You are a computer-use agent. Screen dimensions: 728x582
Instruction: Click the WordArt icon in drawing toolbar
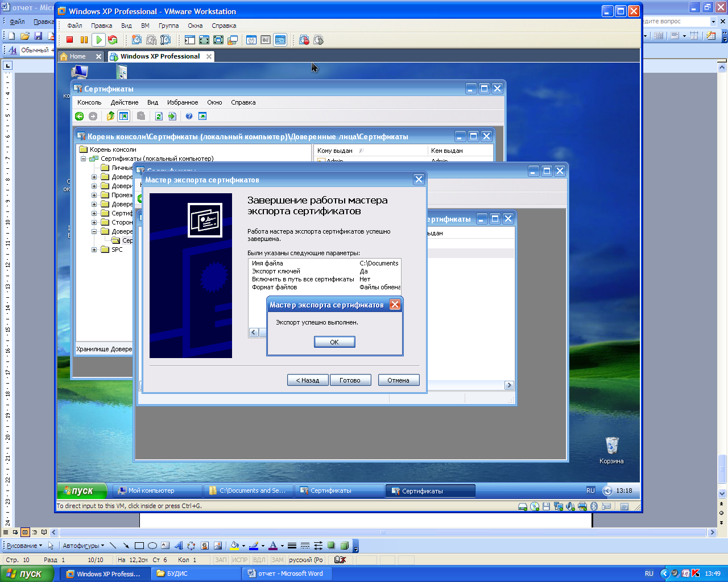[x=178, y=546]
